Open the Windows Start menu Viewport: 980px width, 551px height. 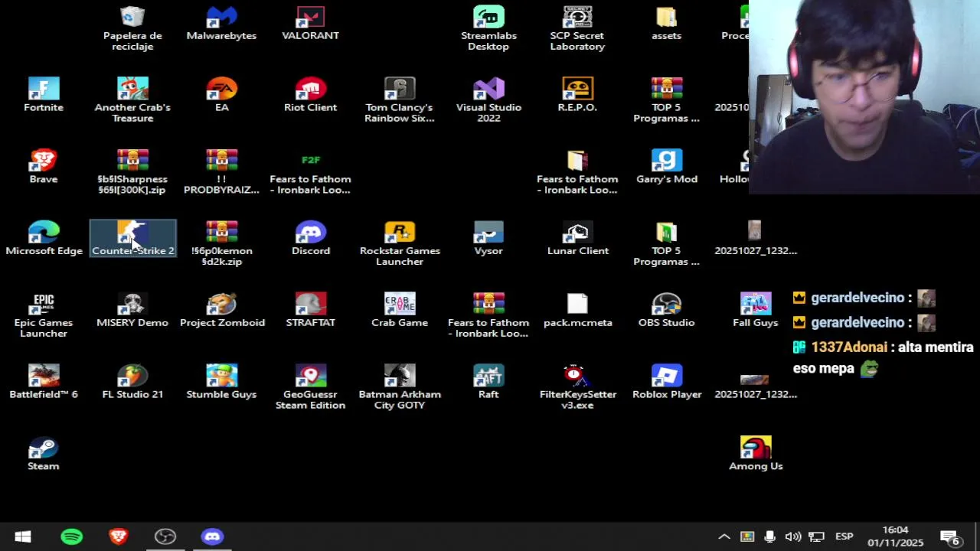[x=22, y=536]
